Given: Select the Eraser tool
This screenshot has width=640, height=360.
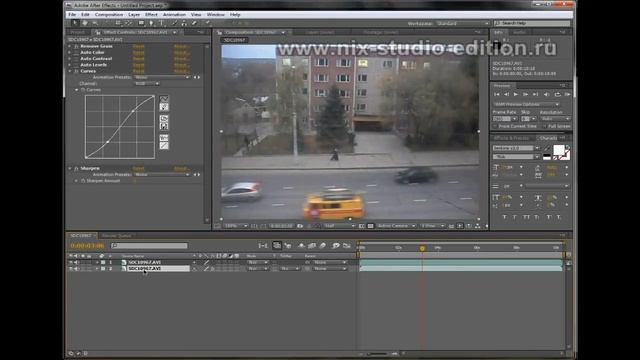Looking at the screenshot, I should click(x=194, y=23).
